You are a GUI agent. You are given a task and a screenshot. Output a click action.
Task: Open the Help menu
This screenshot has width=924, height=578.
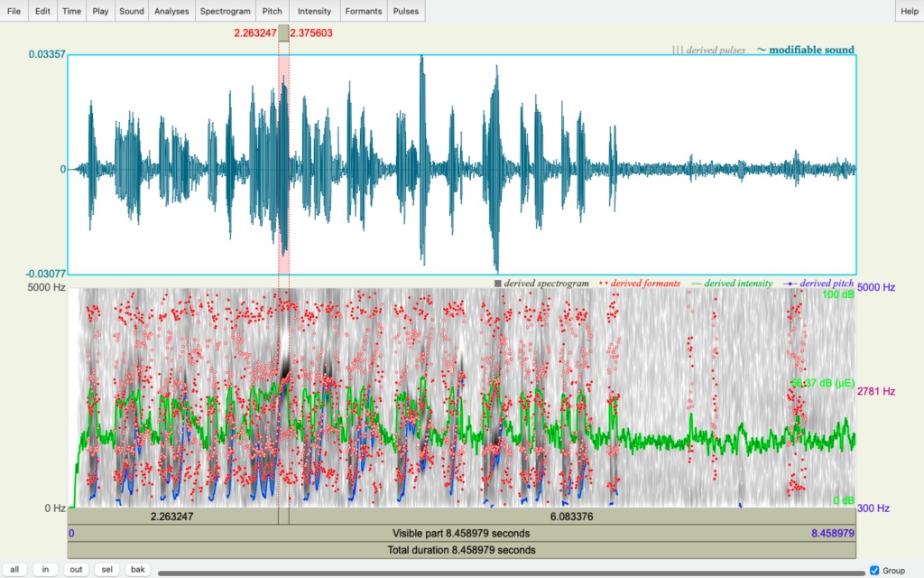click(910, 11)
